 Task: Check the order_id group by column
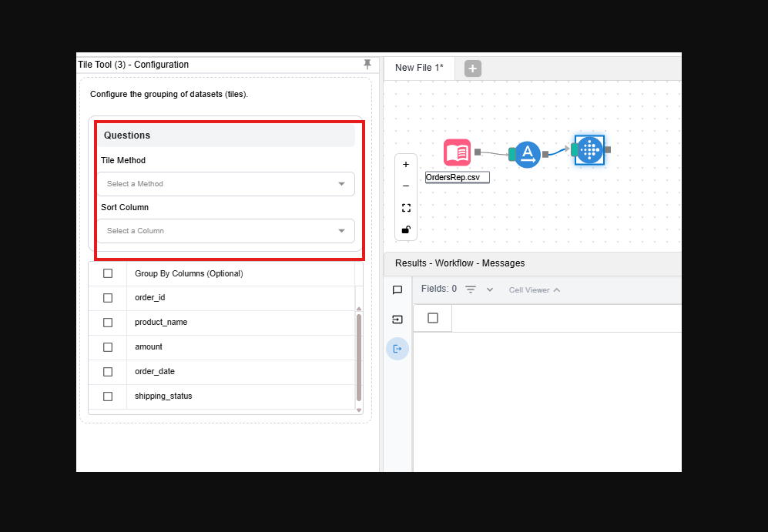[108, 298]
